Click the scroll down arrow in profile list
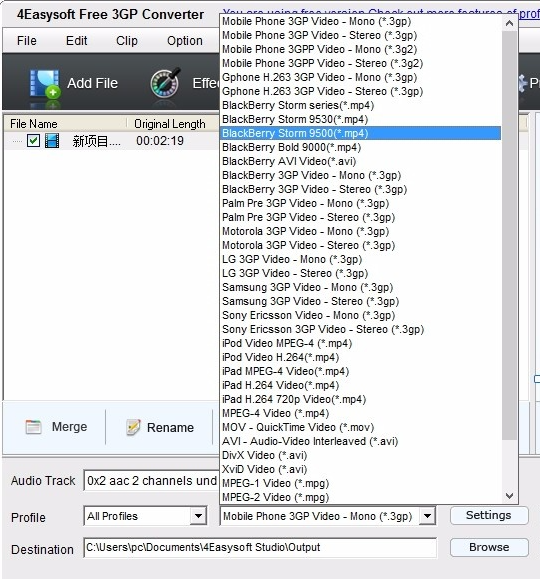540x579 pixels. [x=509, y=496]
